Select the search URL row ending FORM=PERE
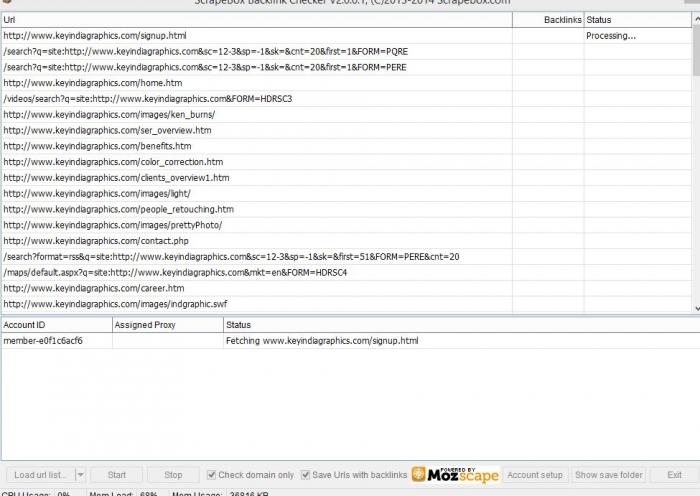The width and height of the screenshot is (700, 496). (346, 67)
